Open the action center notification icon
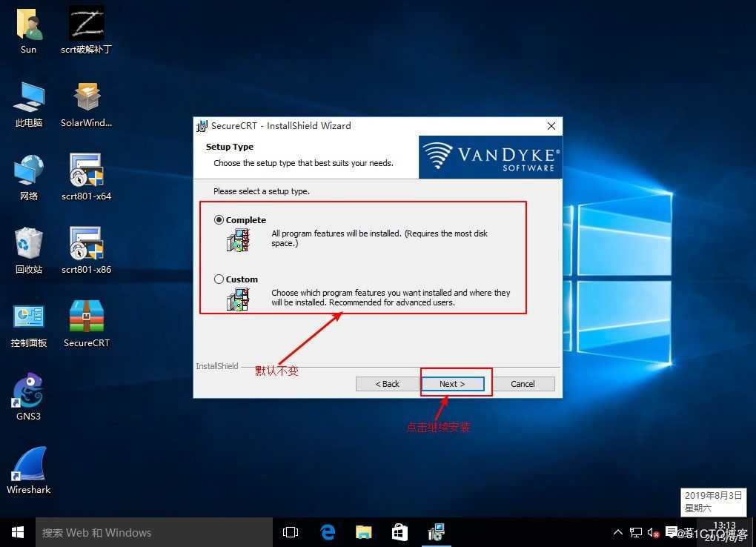This screenshot has height=547, width=756. 671,532
